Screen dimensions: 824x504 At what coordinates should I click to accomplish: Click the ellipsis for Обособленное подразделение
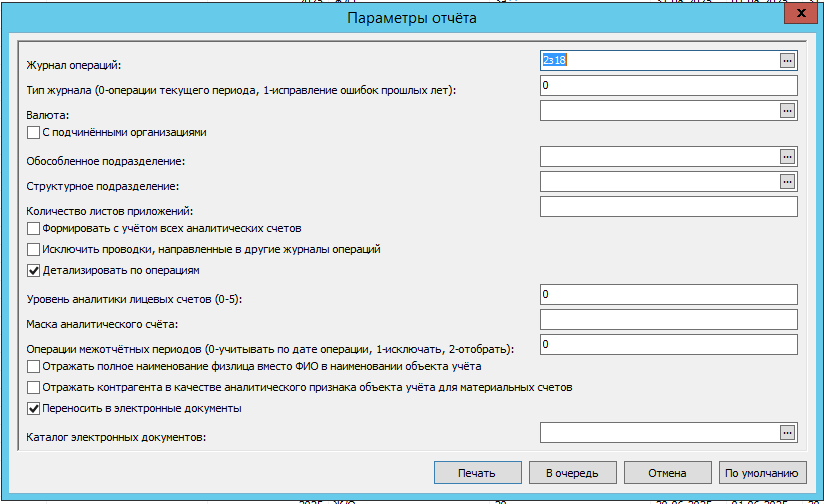(x=787, y=157)
